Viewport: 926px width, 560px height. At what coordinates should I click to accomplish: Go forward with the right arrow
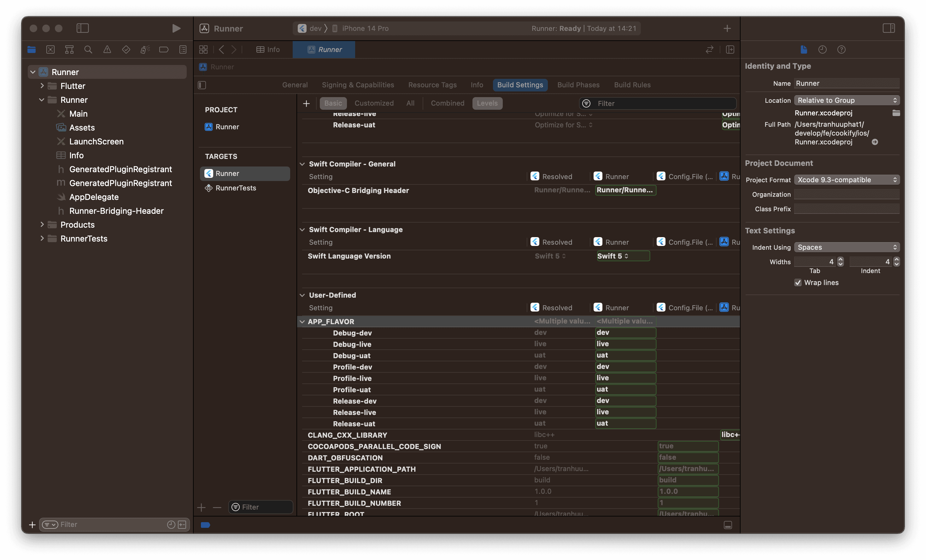(x=234, y=49)
